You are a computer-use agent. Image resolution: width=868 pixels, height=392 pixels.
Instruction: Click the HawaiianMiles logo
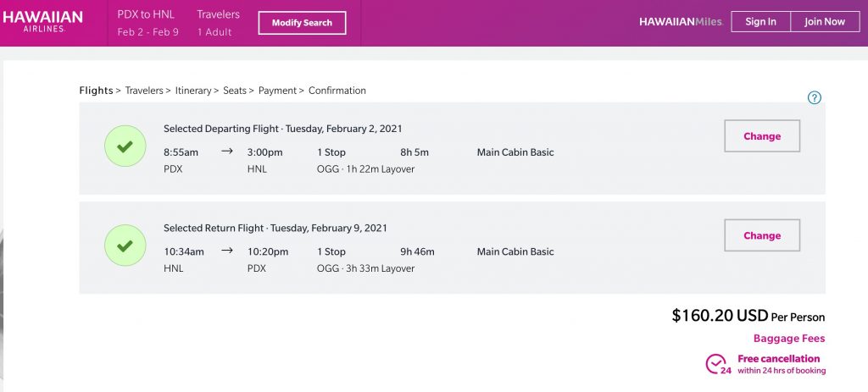point(681,22)
